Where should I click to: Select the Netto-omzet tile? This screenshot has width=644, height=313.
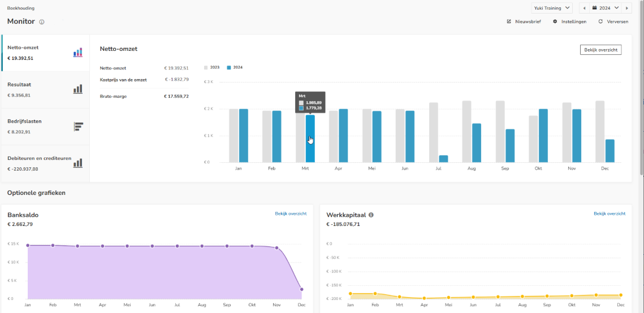pos(46,53)
